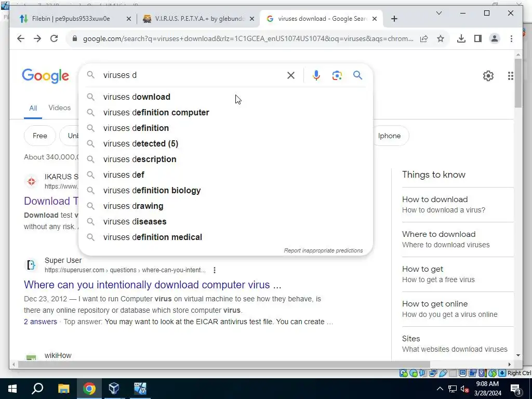Switch to V.I.R.U.S. P.E.T.Y.A. tab

tap(199, 19)
